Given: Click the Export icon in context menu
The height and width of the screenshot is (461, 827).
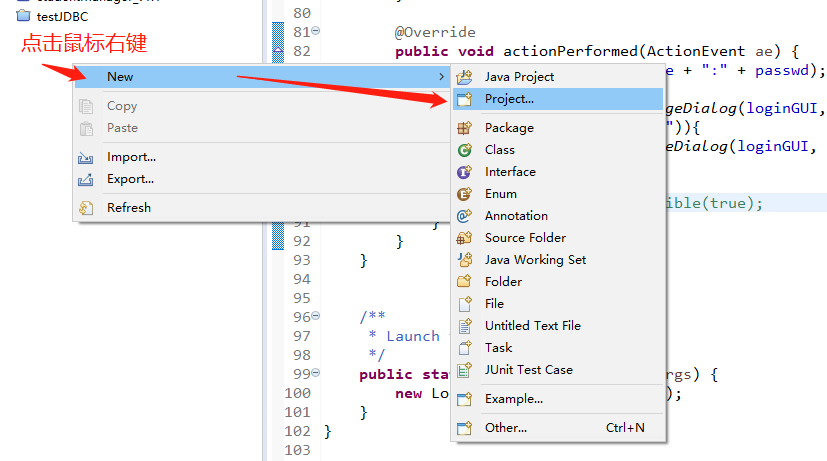Looking at the screenshot, I should point(86,179).
